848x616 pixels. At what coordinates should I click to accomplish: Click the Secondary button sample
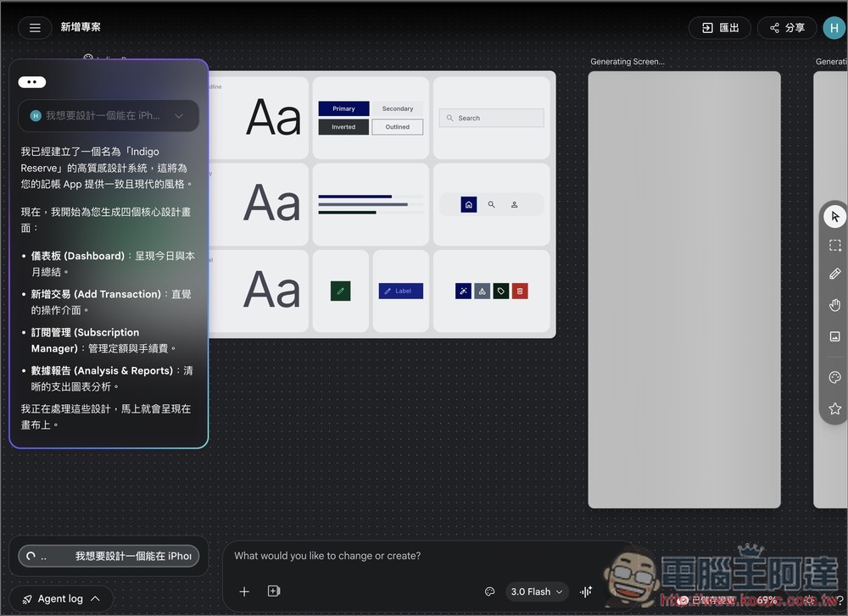click(398, 108)
